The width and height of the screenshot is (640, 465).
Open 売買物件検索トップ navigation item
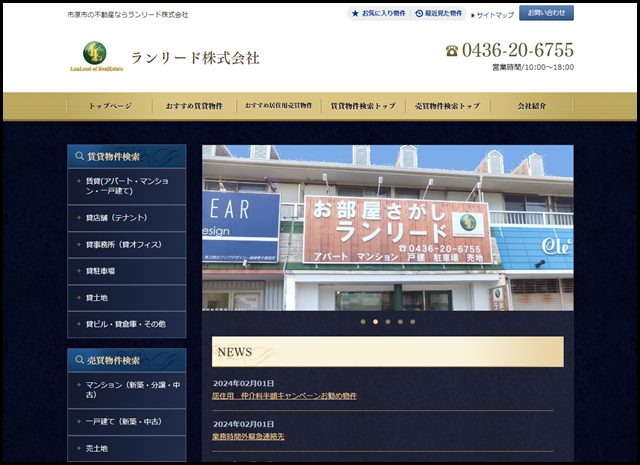pyautogui.click(x=447, y=106)
